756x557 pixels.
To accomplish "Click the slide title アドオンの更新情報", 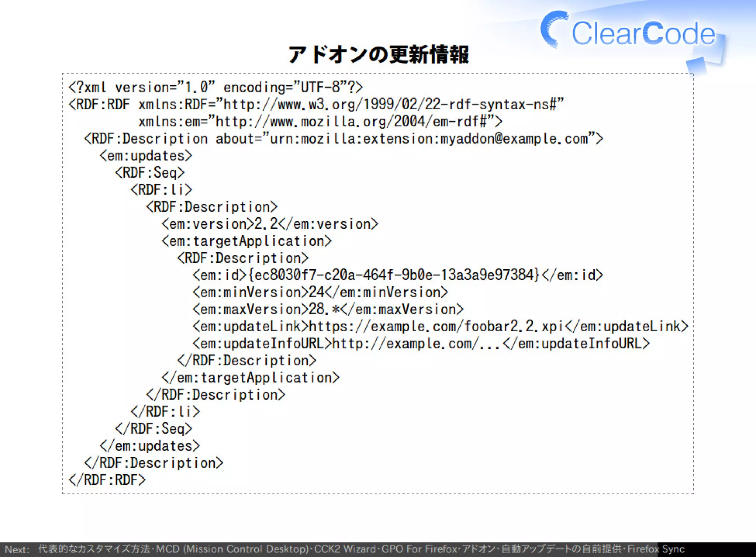I will tap(378, 55).
